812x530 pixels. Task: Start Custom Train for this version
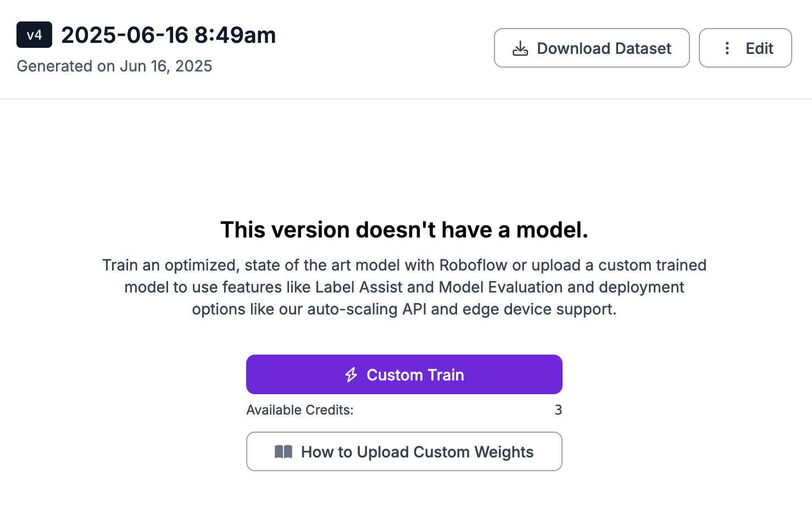(x=404, y=374)
